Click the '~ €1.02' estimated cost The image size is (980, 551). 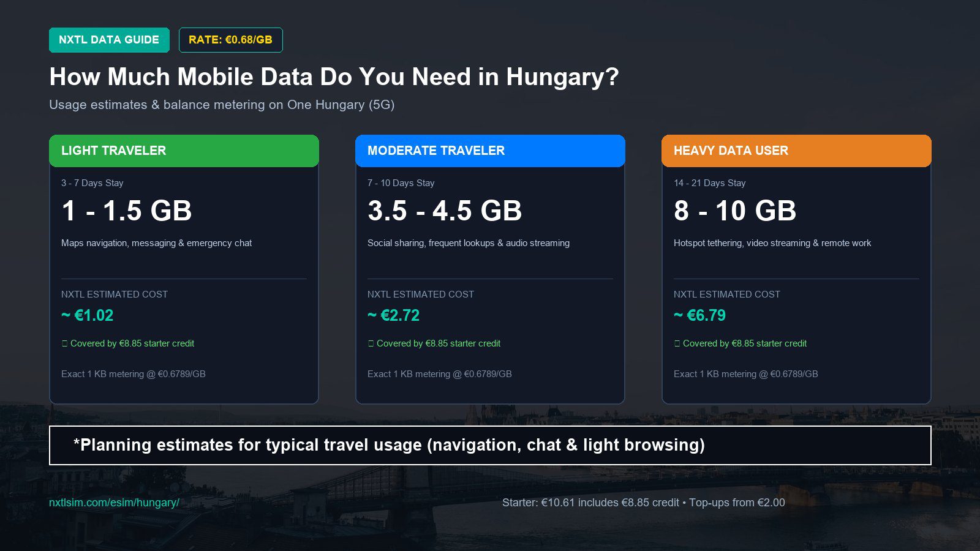(x=88, y=315)
